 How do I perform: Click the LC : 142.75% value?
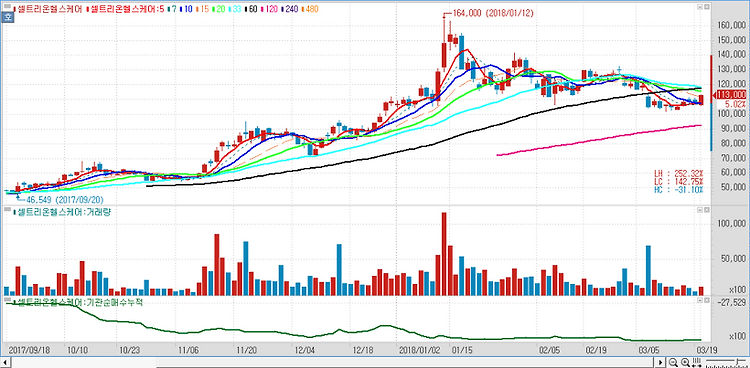680,181
